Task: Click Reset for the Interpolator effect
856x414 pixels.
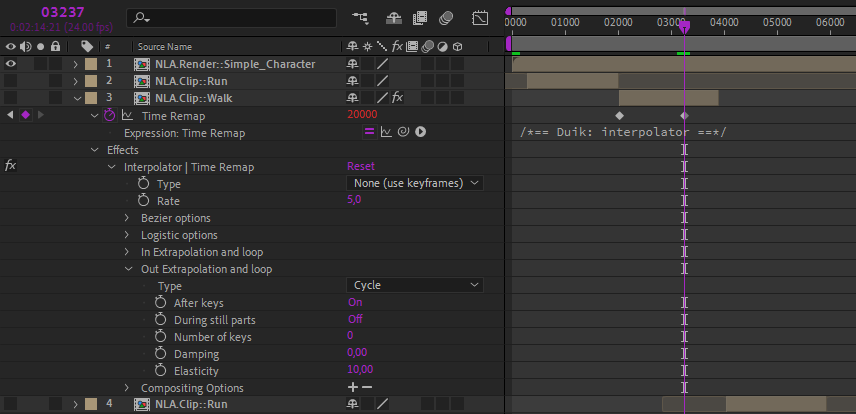Action: click(x=361, y=167)
